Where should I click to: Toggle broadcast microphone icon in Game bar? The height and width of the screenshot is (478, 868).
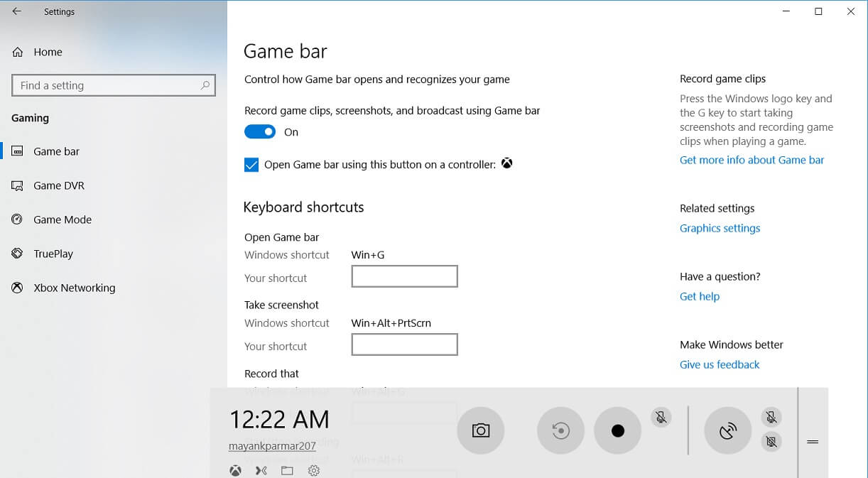(x=771, y=417)
